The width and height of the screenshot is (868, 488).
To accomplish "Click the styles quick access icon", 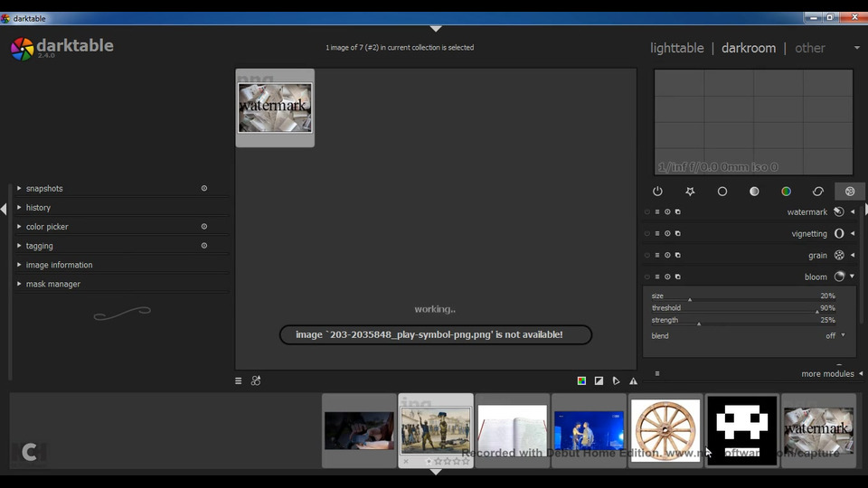I will click(256, 381).
